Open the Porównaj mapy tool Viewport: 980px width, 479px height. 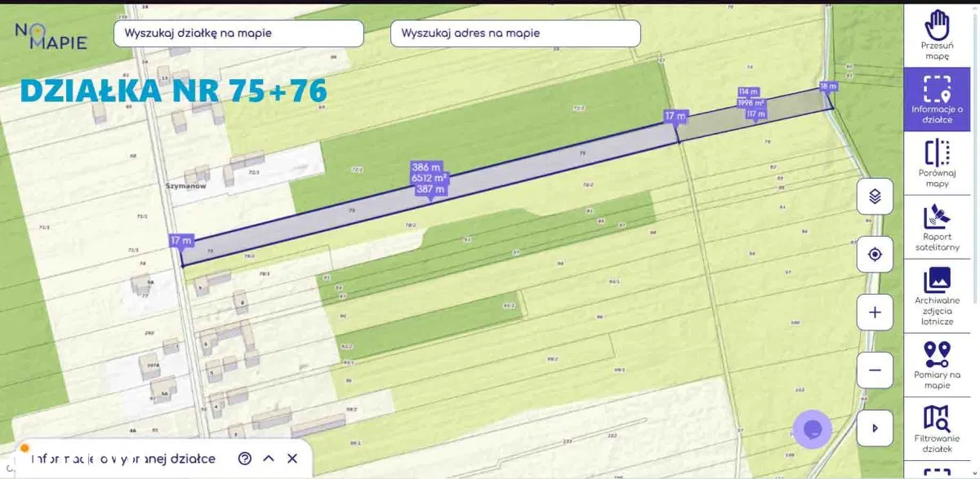937,163
